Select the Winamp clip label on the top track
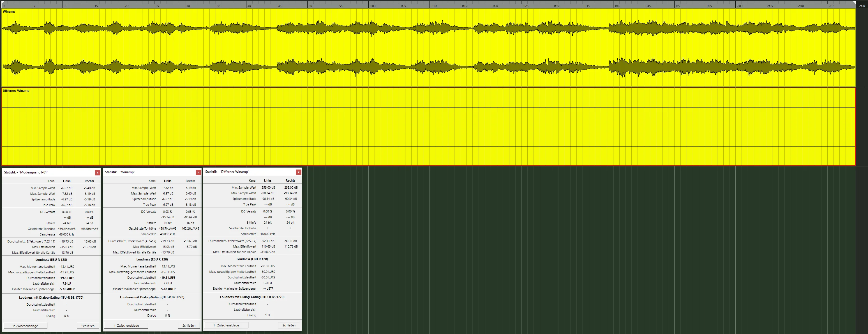This screenshot has height=334, width=868. coord(9,12)
